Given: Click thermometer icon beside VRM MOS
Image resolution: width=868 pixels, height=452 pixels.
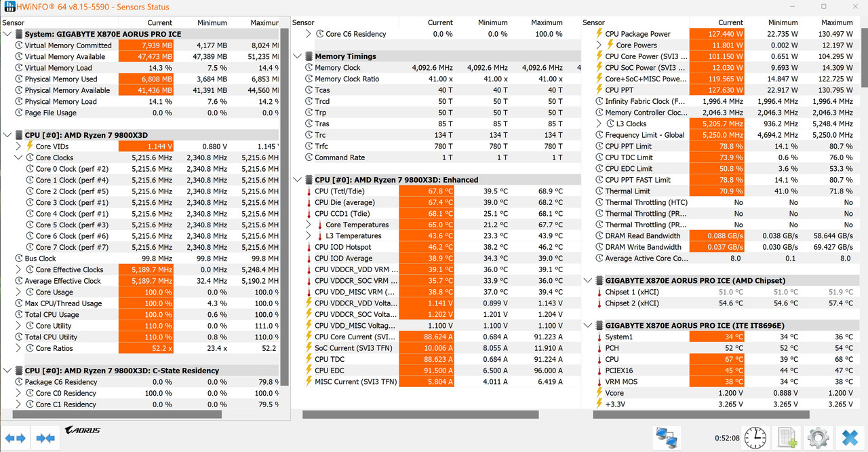Looking at the screenshot, I should tap(599, 381).
